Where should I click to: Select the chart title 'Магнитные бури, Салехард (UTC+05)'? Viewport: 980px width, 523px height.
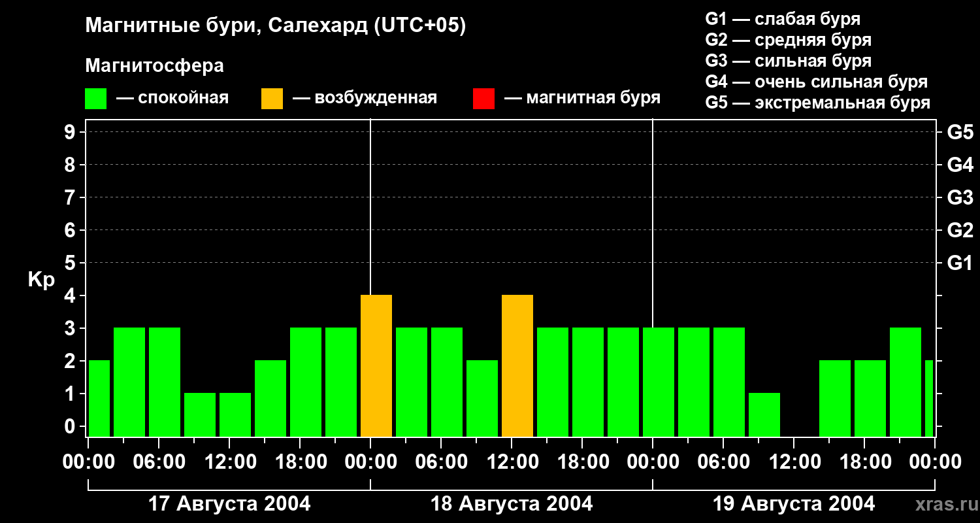coord(276,26)
